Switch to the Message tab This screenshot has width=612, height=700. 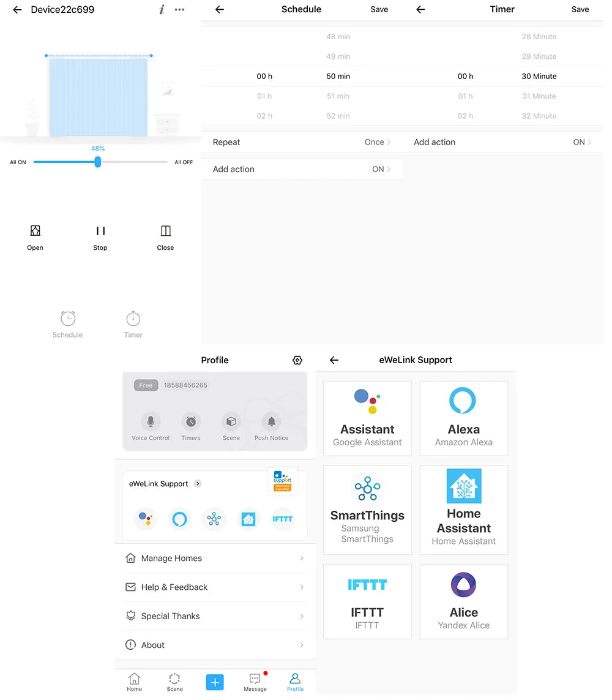pos(255,681)
